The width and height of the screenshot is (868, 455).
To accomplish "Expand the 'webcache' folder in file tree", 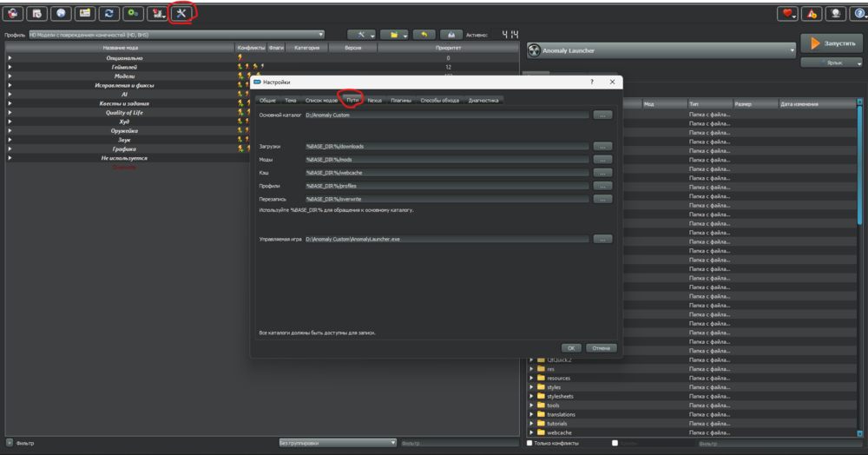I will tap(532, 432).
